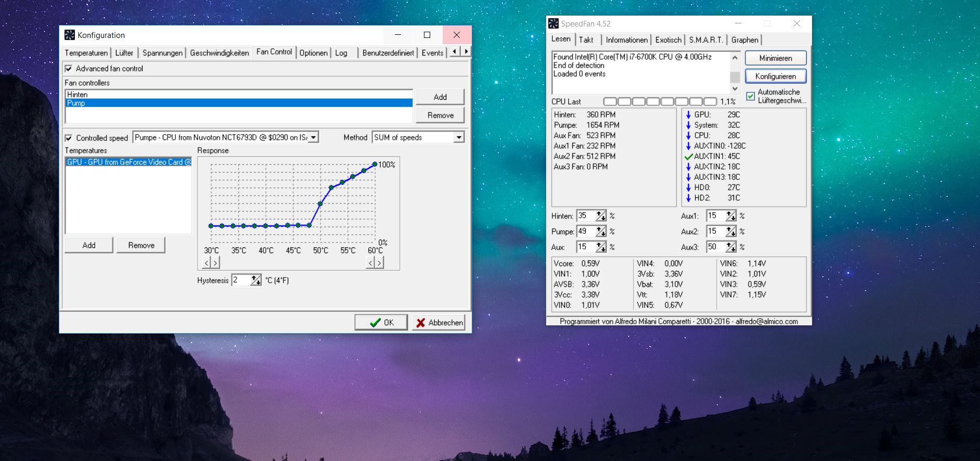980x461 pixels.
Task: Click Minimieren button in SpeedFan
Action: (x=776, y=58)
